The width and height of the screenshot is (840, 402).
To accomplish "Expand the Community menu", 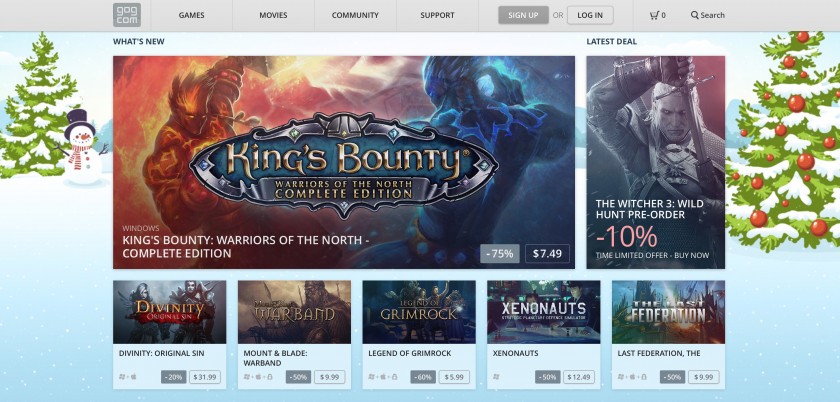I will [x=355, y=15].
